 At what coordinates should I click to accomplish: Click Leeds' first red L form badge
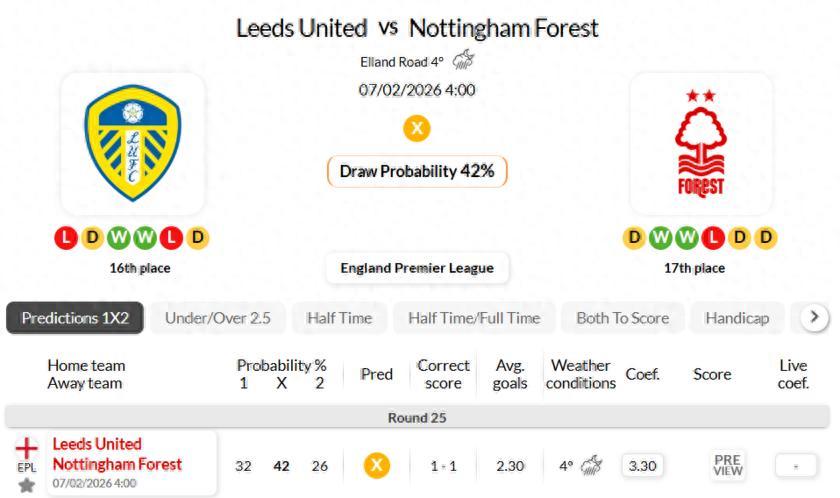click(x=66, y=238)
